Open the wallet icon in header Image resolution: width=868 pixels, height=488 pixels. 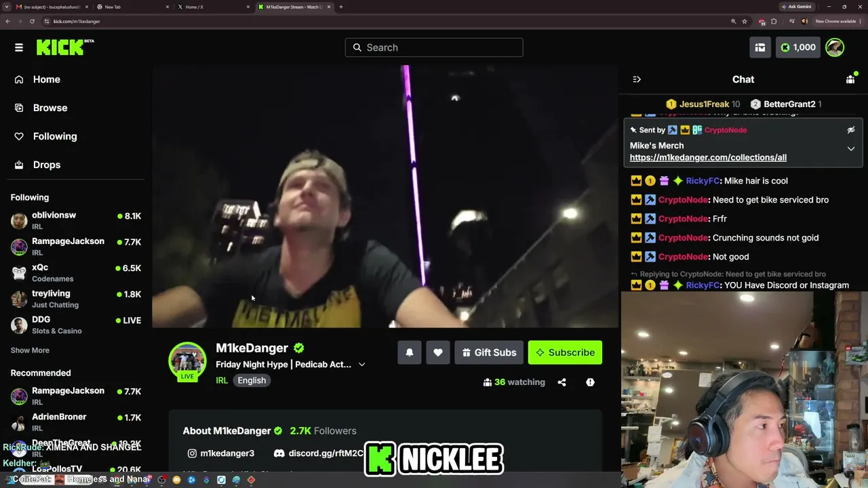760,47
